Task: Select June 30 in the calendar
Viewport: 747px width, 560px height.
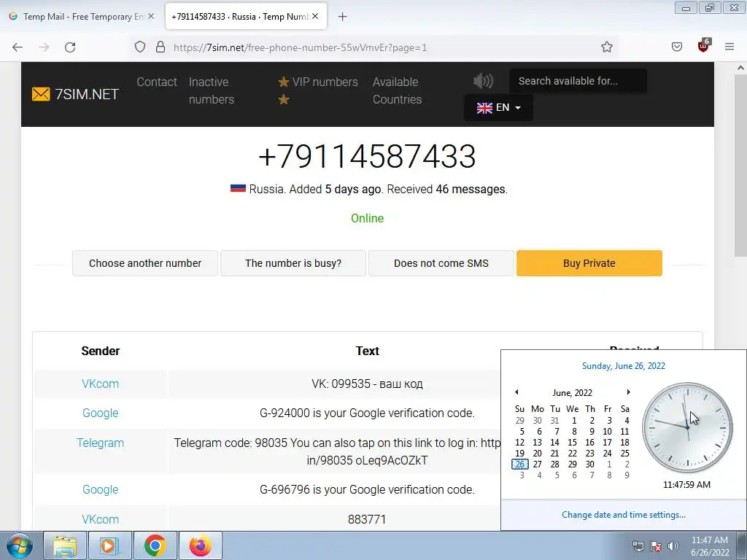Action: click(589, 464)
